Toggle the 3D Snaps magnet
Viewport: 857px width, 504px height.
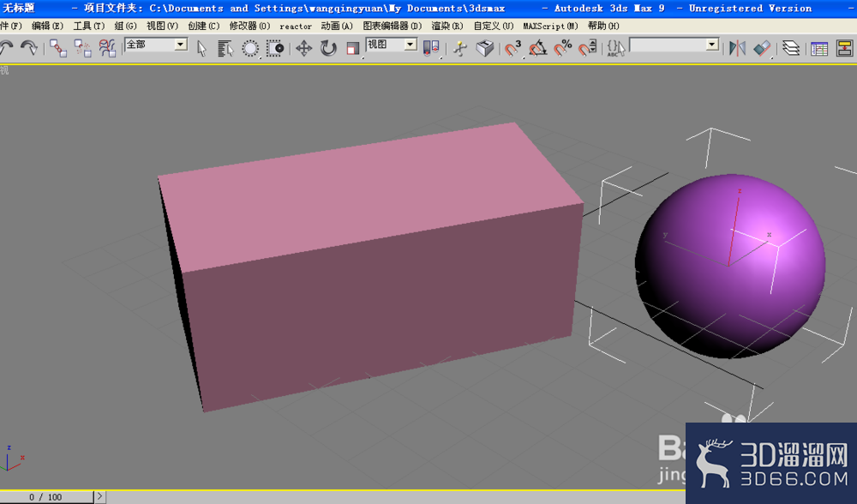click(x=512, y=49)
